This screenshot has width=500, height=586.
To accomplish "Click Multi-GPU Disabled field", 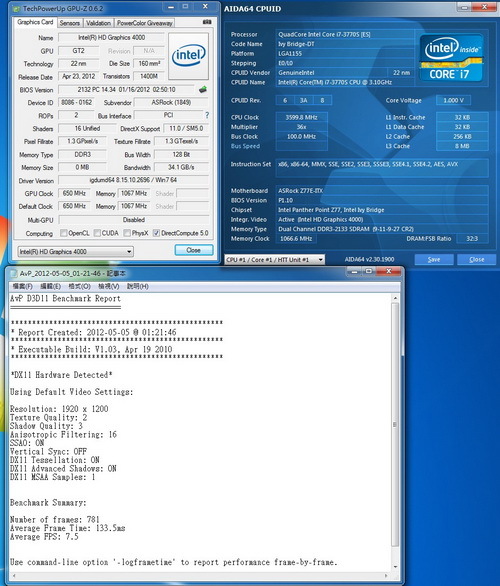I will pos(133,220).
